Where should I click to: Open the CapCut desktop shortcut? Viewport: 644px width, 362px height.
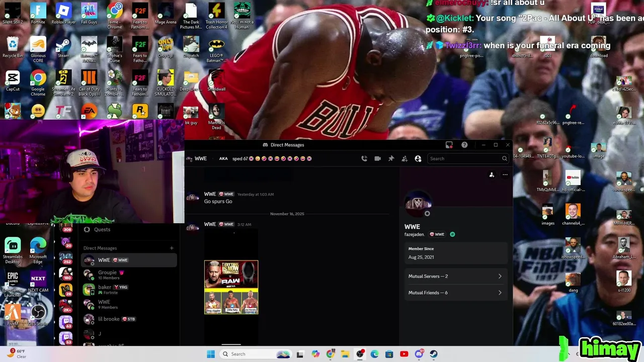(13, 81)
